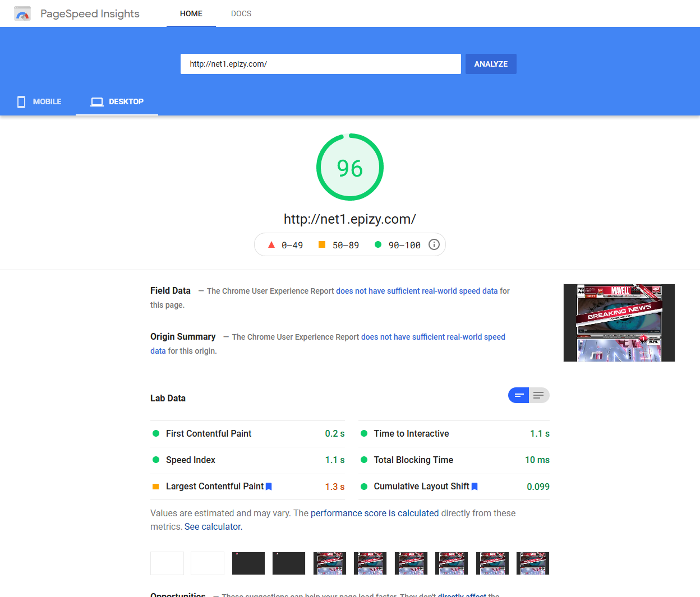
Task: Click the 'Total Blocking Time' metric label
Action: point(414,460)
